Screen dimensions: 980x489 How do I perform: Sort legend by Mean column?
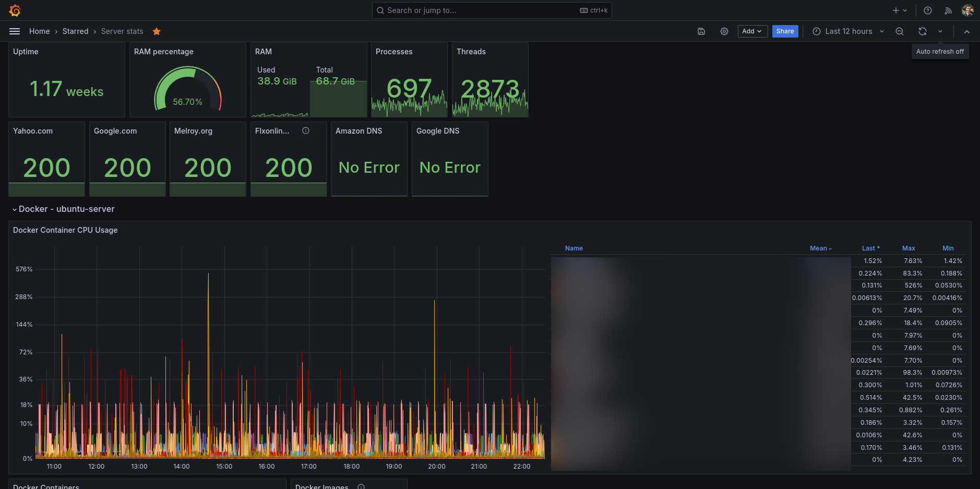pos(821,248)
